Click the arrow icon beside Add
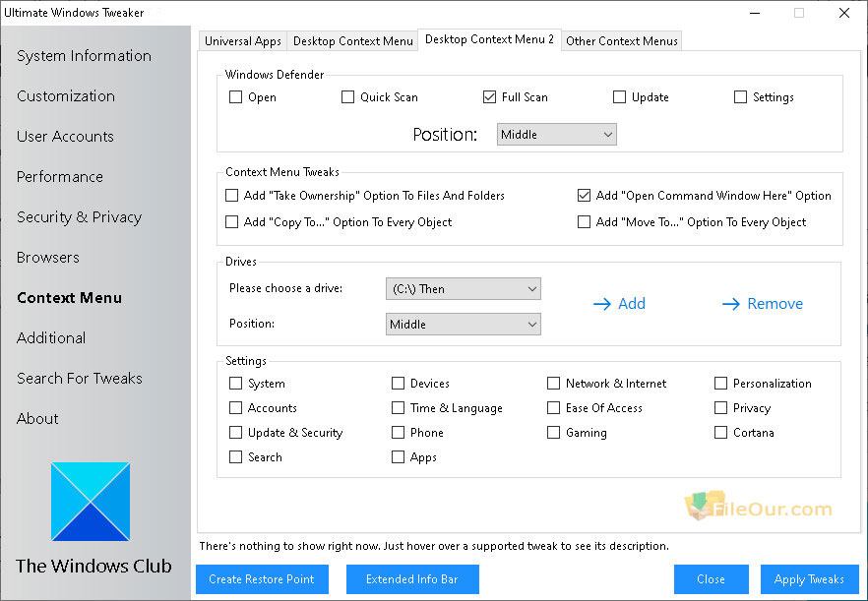Image resolution: width=868 pixels, height=601 pixels. click(601, 304)
